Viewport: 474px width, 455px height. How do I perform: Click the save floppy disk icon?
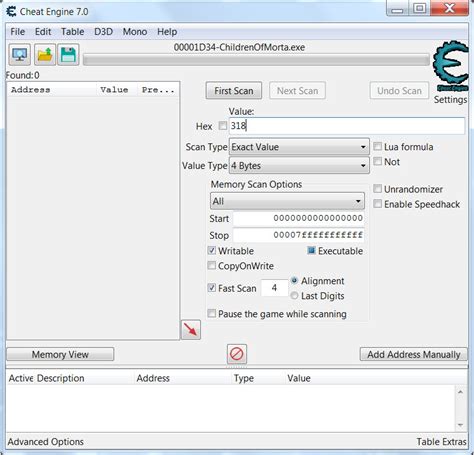(68, 54)
